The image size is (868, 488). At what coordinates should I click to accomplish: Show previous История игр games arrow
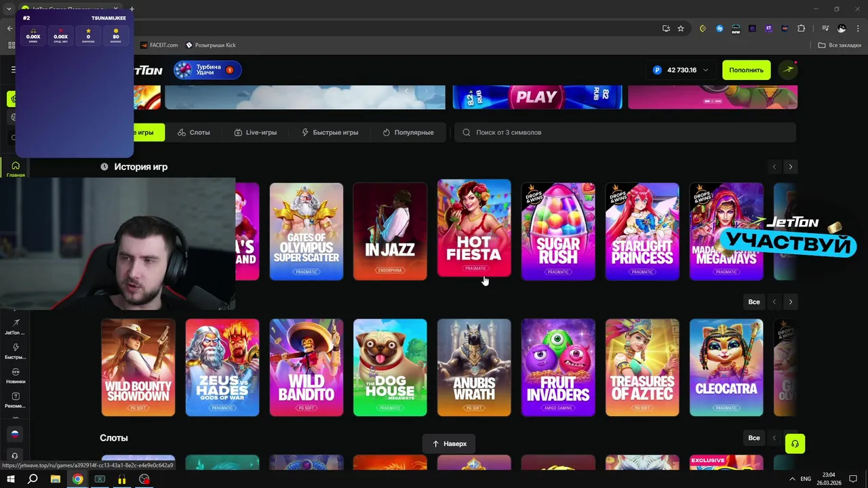774,167
